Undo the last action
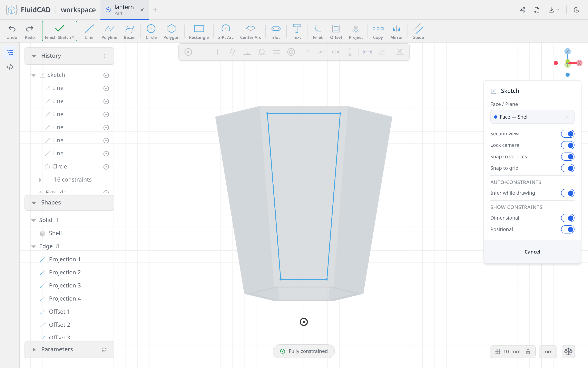Viewport: 588px width, 368px height. (12, 32)
